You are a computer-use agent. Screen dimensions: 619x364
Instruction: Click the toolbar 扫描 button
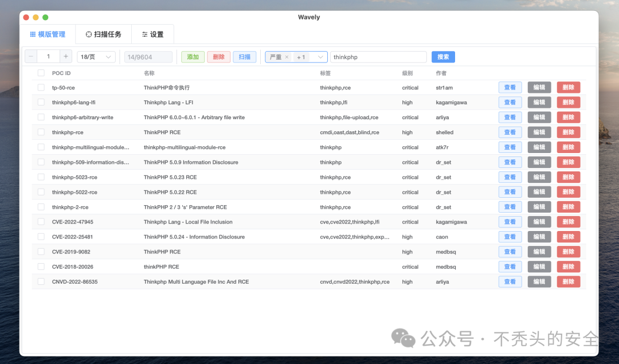coord(245,57)
